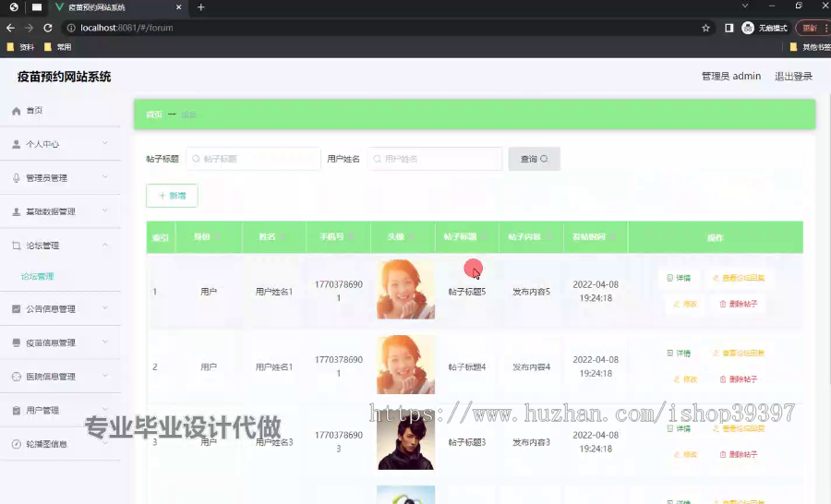Open 详情 for 帖子标题4 row
Image resolution: width=831 pixels, height=504 pixels.
point(679,354)
